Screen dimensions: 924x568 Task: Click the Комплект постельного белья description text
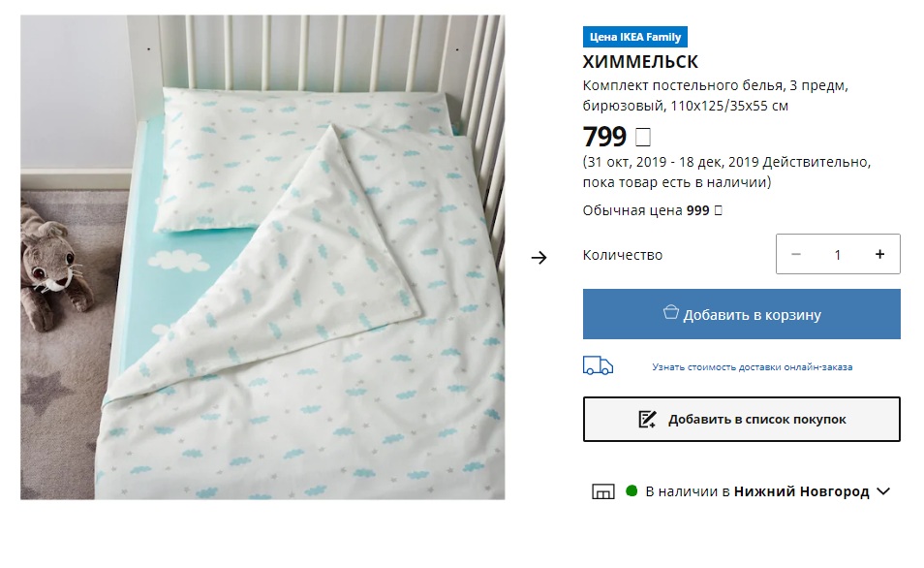coord(715,95)
